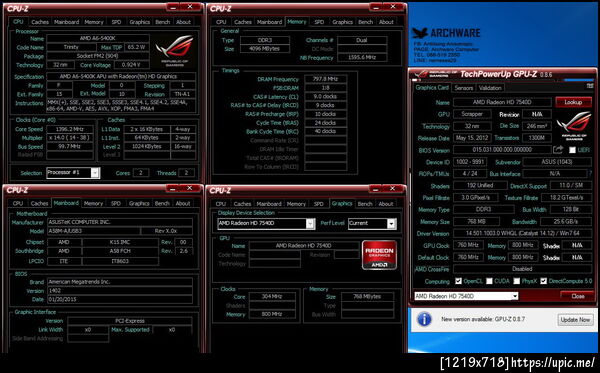Toggle the PhysX checkbox
Viewport: 600px width, 373px height.
click(x=517, y=281)
